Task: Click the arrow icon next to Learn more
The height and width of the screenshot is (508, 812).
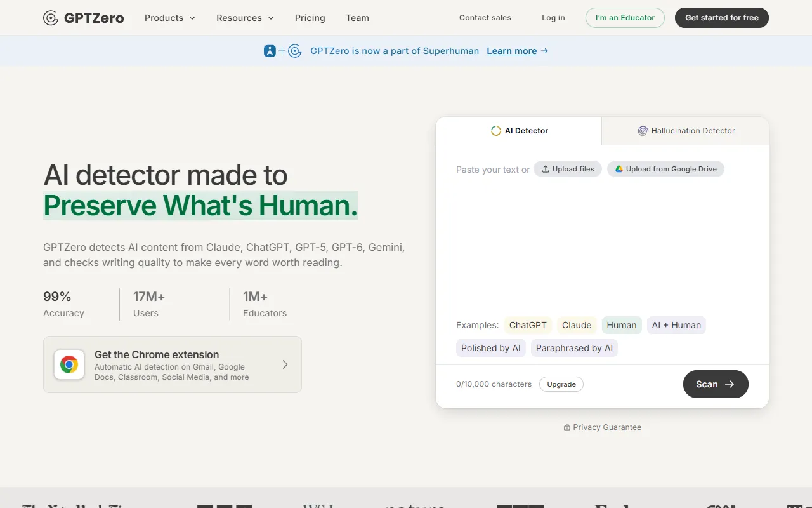Action: click(x=544, y=51)
